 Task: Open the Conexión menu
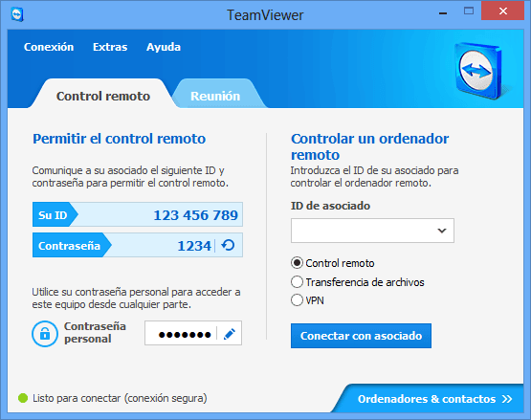(49, 47)
